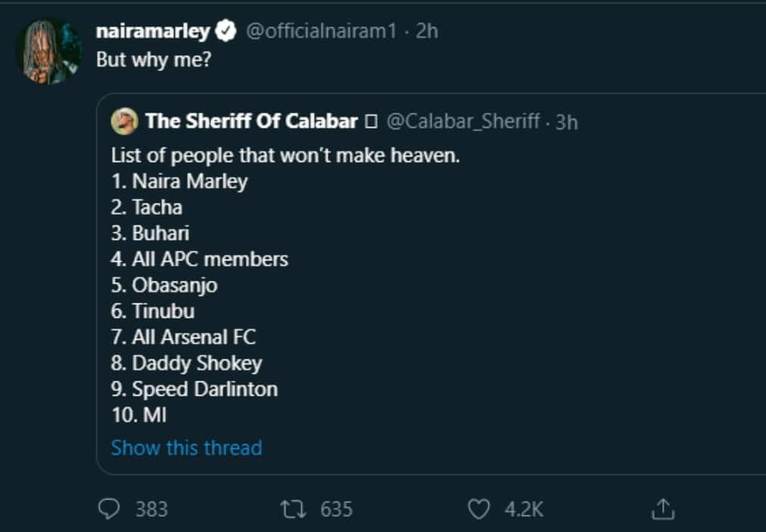Click The Sheriff Of Calabar's small avatar
Viewport: 766px width, 532px height.
pos(124,120)
